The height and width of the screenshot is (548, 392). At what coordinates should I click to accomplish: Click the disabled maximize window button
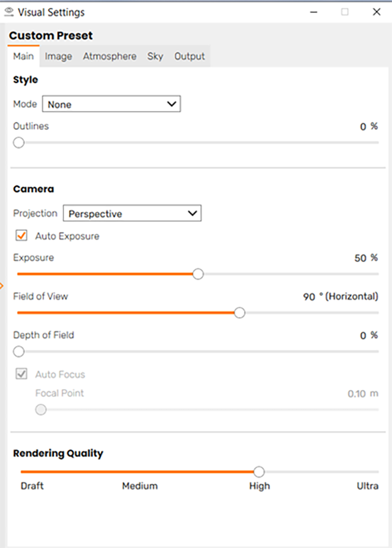pos(344,12)
